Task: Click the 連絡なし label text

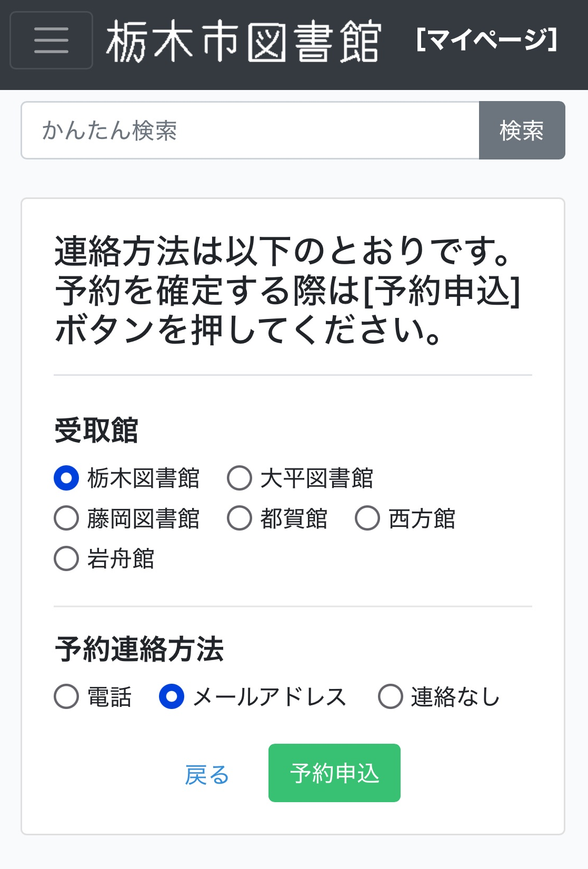Action: click(455, 697)
